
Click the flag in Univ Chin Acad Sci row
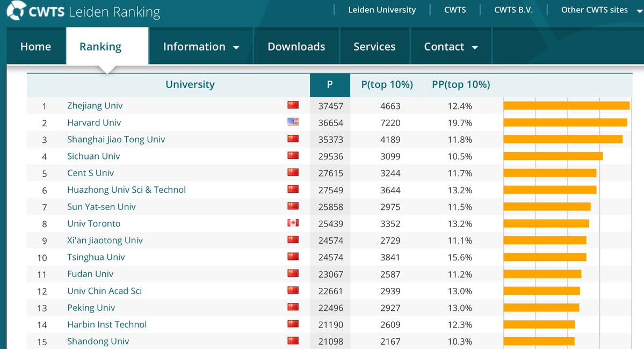tap(293, 290)
